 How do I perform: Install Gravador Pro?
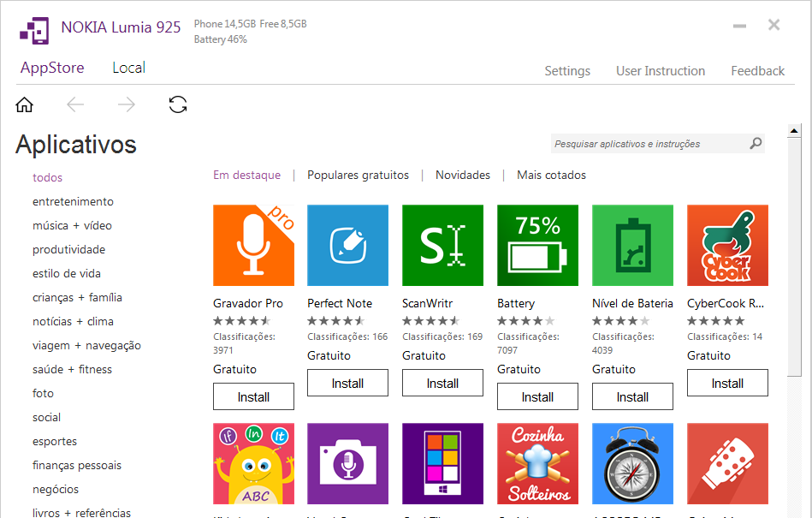254,396
